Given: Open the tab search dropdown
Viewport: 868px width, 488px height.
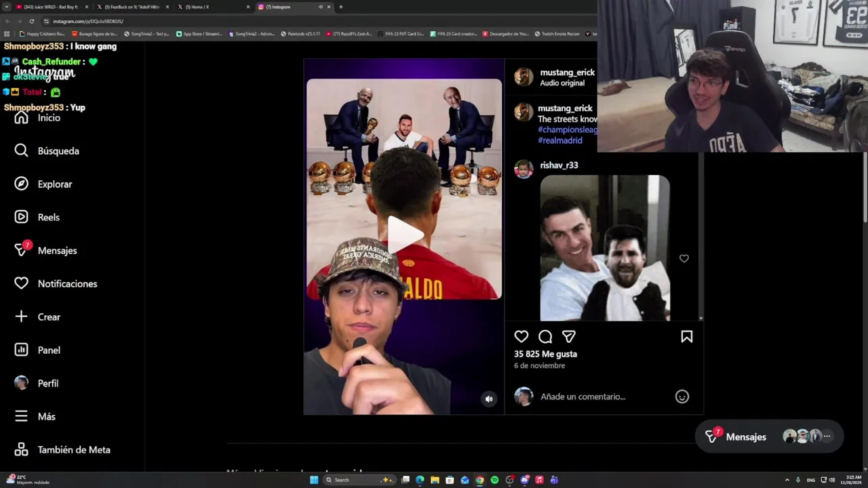Looking at the screenshot, I should pos(6,7).
